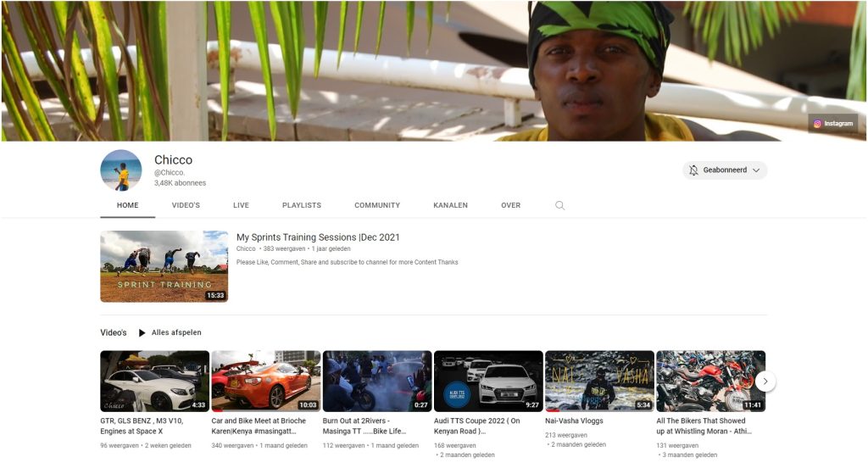The width and height of the screenshot is (868, 468).
Task: Switch to the OVER tab
Action: click(510, 205)
